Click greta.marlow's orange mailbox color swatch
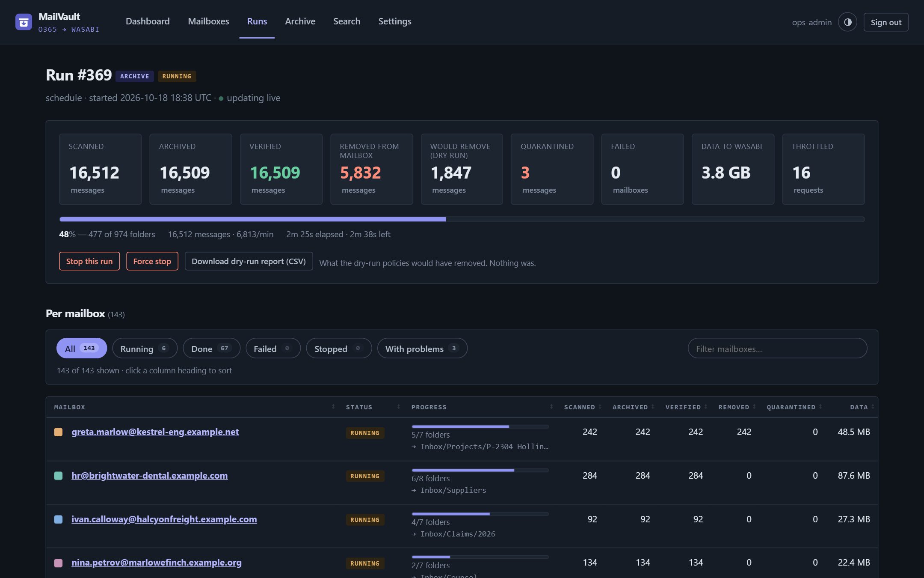Screen dimensions: 924x578 click(x=59, y=432)
